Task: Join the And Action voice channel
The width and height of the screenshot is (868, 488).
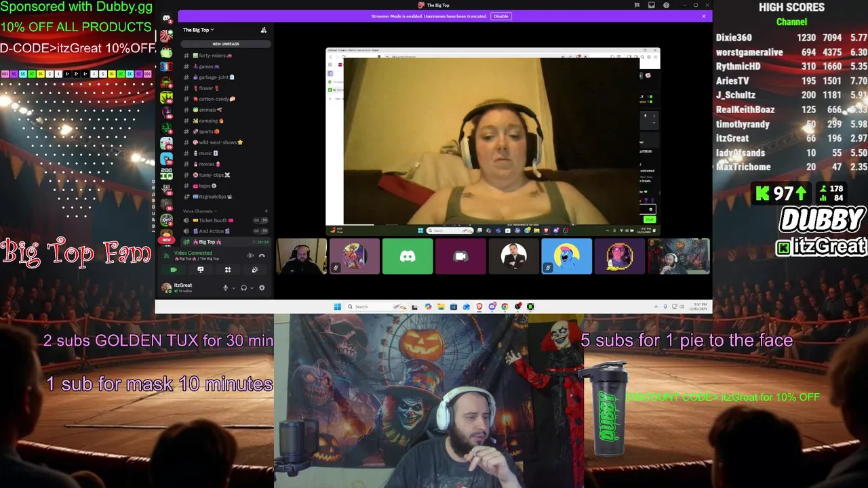Action: 226,231
